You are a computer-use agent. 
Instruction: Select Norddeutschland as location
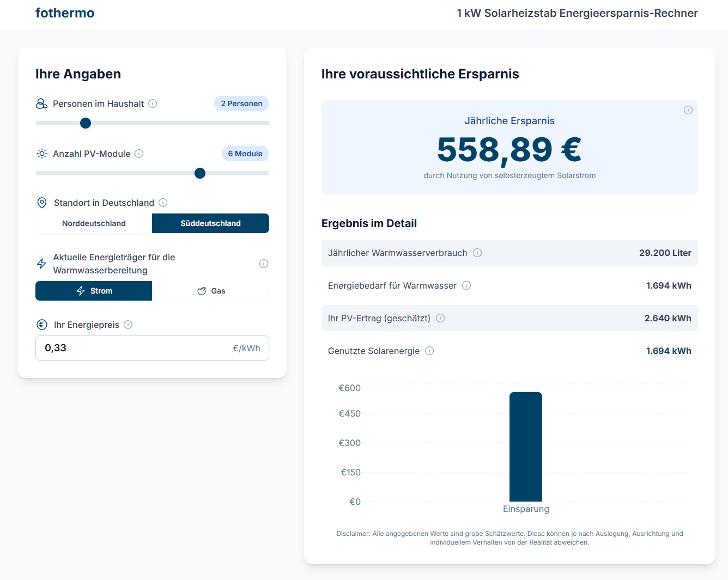tap(94, 223)
